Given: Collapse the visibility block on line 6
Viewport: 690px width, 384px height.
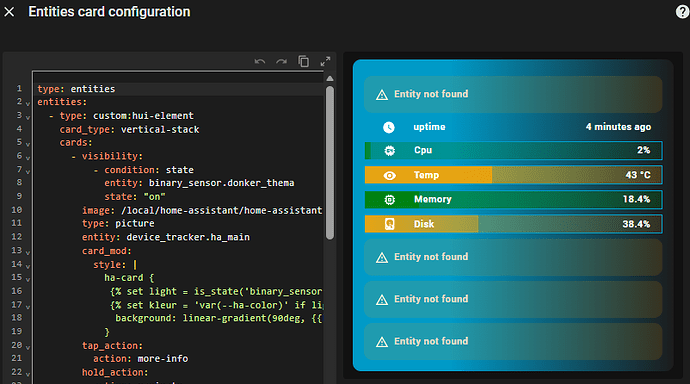Looking at the screenshot, I should point(28,158).
